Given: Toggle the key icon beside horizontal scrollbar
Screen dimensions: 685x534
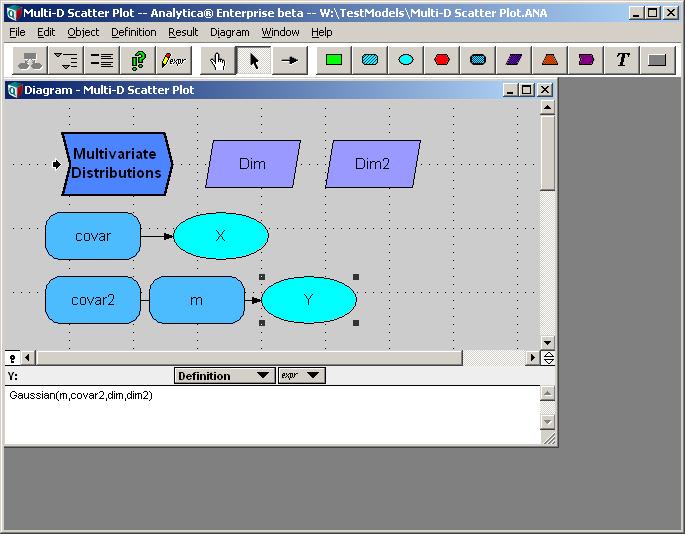Looking at the screenshot, I should click(12, 358).
